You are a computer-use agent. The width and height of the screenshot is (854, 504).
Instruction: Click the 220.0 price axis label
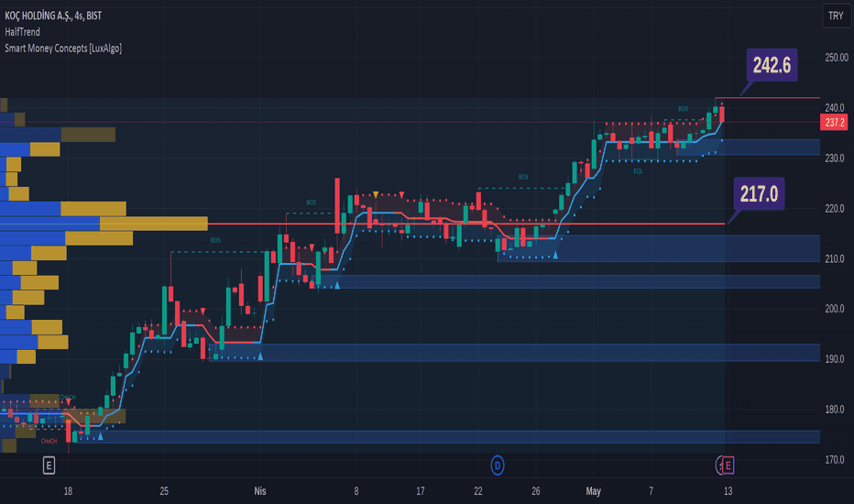click(835, 208)
